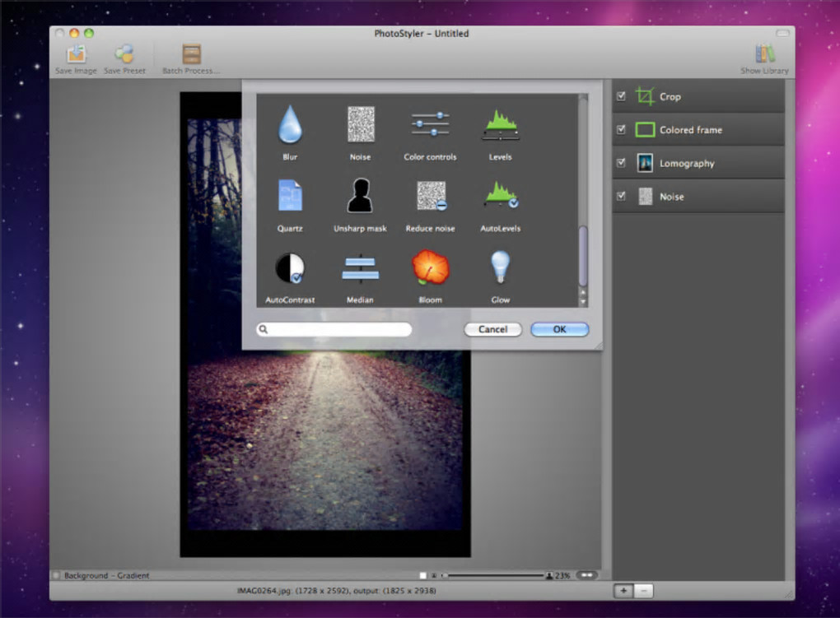Select the Unsharp mask filter
Image resolution: width=840 pixels, height=618 pixels.
coord(360,197)
